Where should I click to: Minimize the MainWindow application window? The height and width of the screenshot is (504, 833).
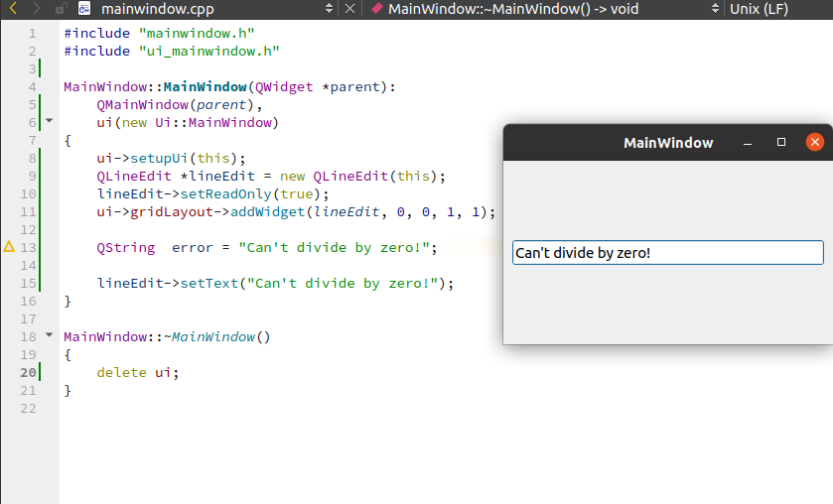(x=748, y=142)
